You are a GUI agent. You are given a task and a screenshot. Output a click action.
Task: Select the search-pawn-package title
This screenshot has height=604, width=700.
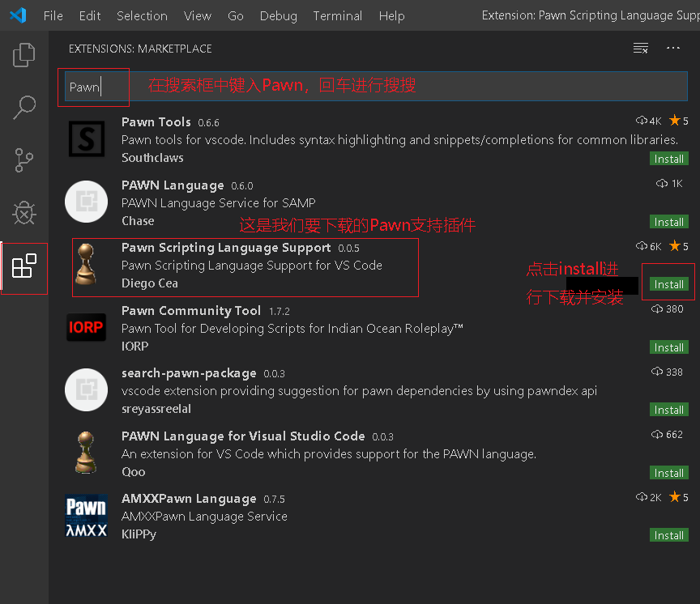point(189,373)
